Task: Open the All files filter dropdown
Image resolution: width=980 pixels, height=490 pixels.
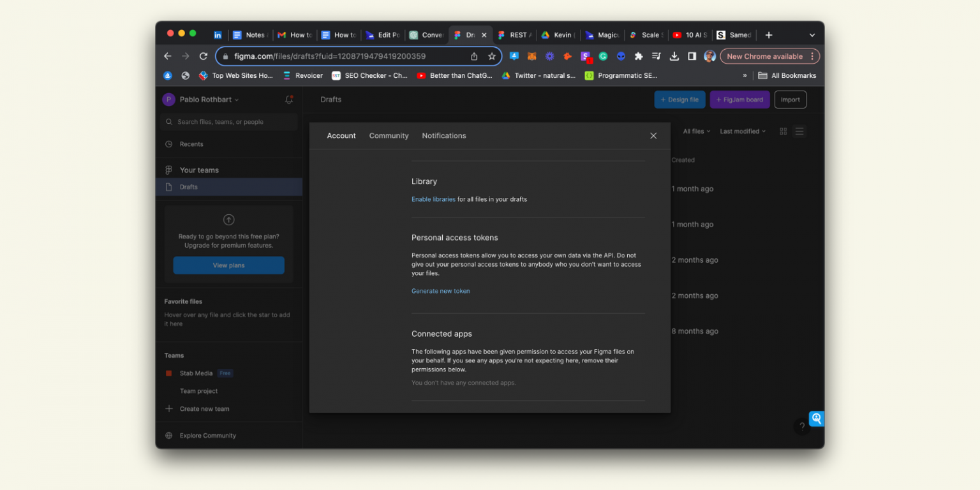Action: point(696,131)
